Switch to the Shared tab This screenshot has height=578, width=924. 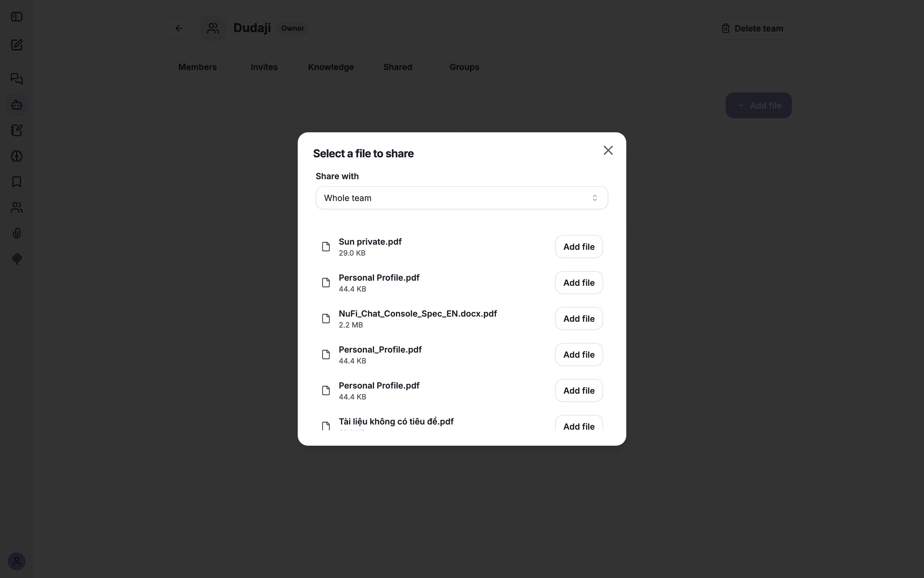(x=398, y=67)
